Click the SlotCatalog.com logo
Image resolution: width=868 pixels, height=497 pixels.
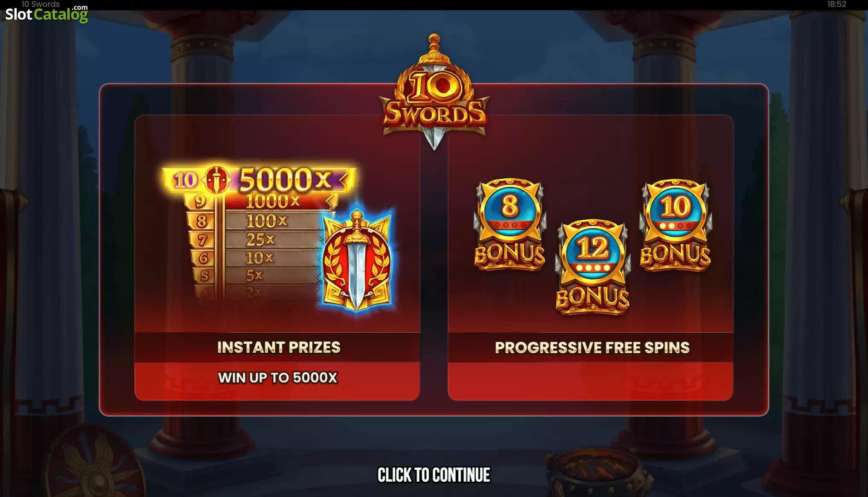point(47,14)
